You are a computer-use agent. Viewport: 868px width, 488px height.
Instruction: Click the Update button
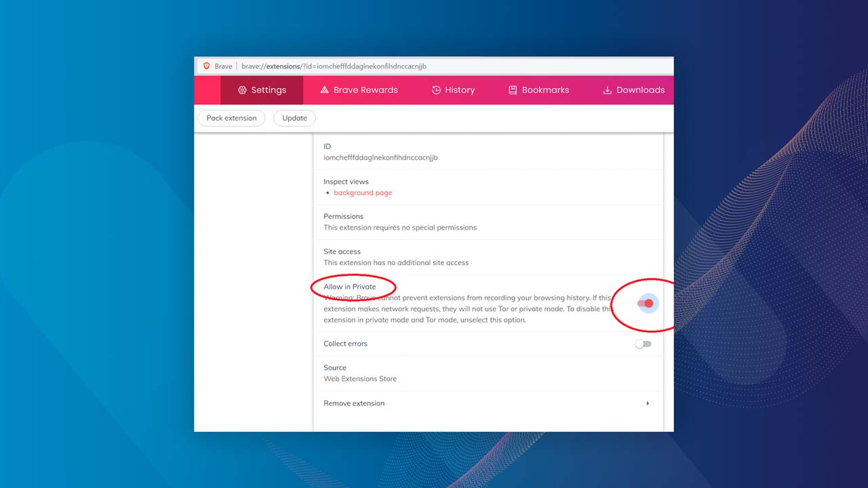point(294,118)
